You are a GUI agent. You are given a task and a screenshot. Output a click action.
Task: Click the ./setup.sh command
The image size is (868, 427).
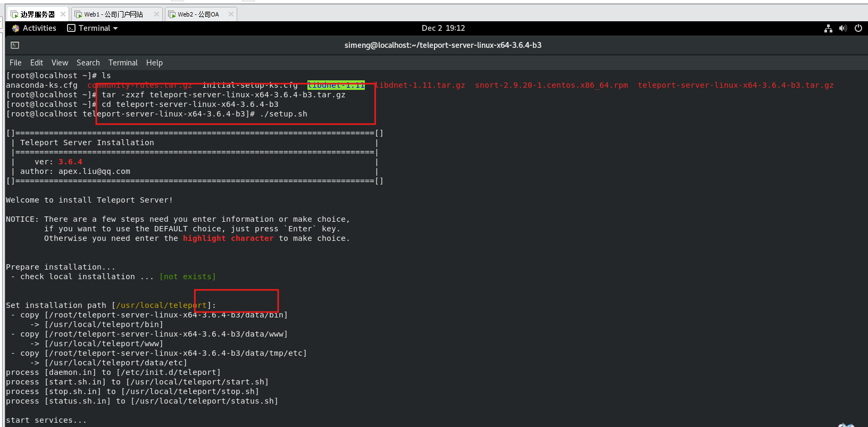tap(283, 114)
